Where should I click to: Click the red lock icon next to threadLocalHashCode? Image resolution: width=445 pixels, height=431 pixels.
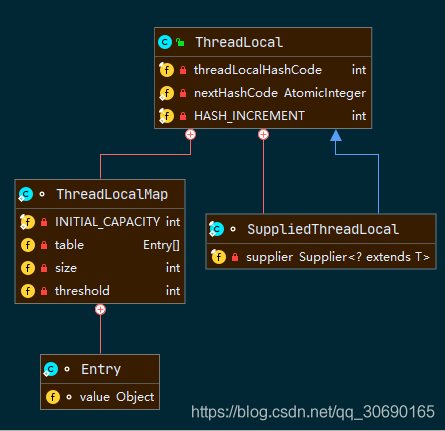[x=183, y=70]
